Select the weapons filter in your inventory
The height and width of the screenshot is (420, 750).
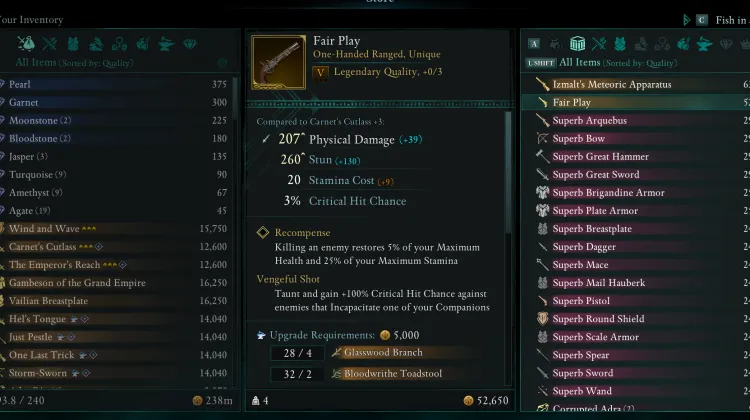coord(49,44)
